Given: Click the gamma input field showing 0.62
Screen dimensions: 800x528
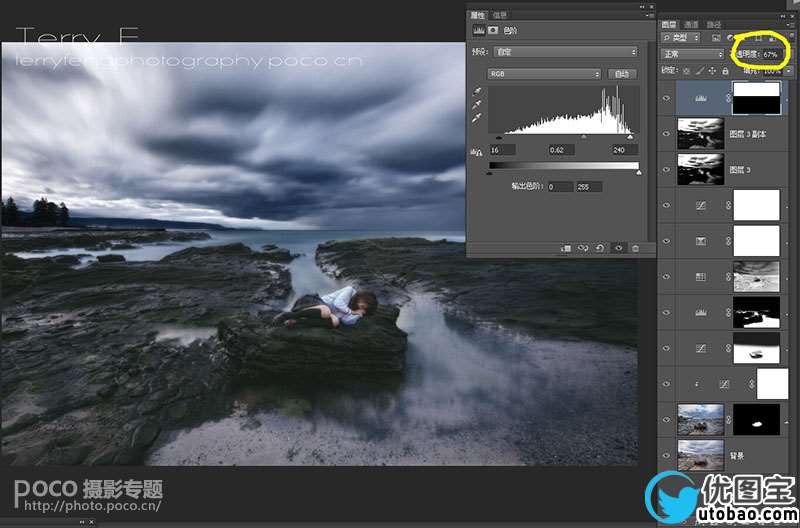Looking at the screenshot, I should (x=561, y=150).
